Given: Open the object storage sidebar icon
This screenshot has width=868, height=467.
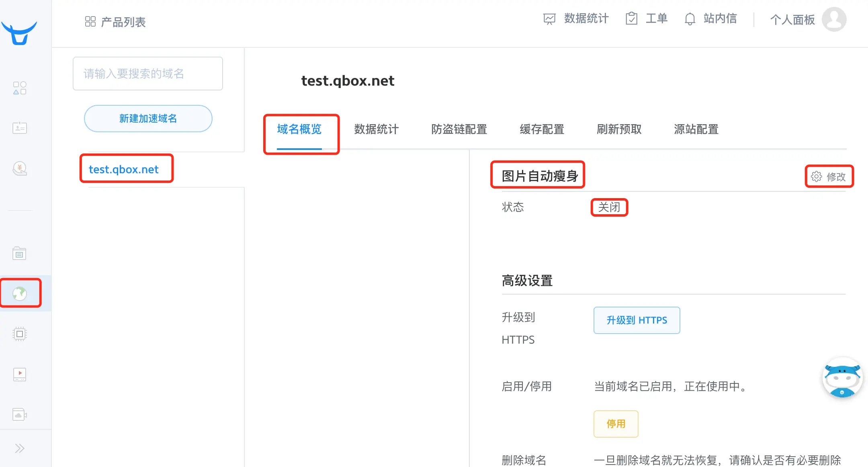Looking at the screenshot, I should click(19, 253).
